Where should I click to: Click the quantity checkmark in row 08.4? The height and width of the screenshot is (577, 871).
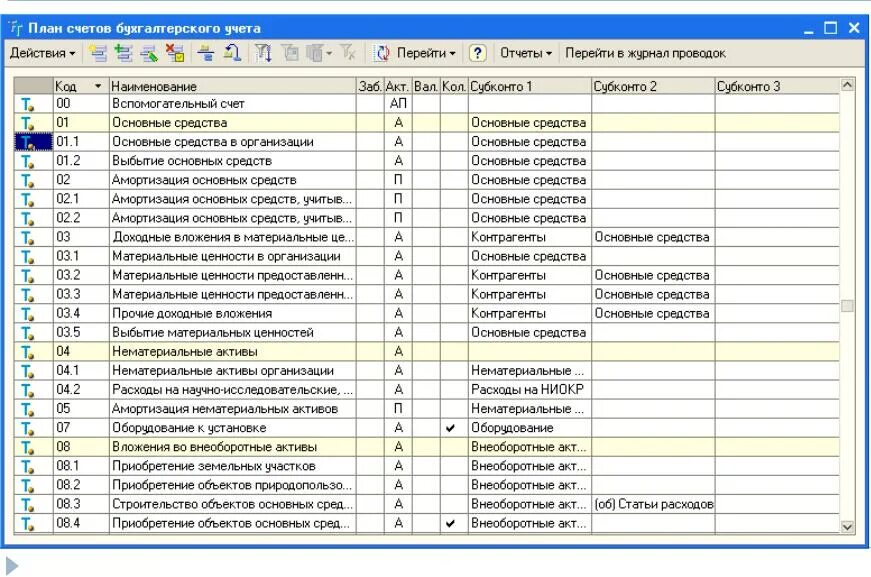click(450, 523)
